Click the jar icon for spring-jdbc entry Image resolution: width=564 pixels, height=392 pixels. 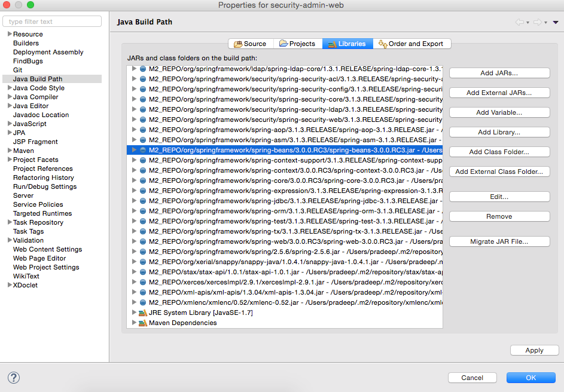point(143,201)
